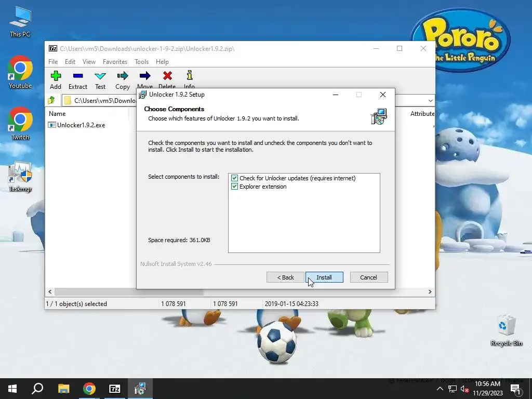The height and width of the screenshot is (399, 532).
Task: Expand the 7-Zip address path dropdown
Action: pyautogui.click(x=430, y=100)
